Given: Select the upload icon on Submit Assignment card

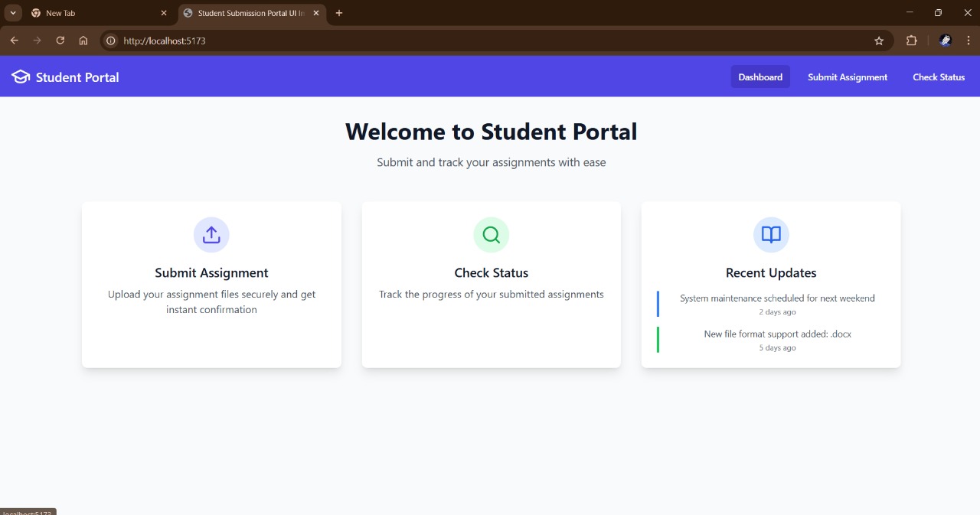Looking at the screenshot, I should [211, 234].
